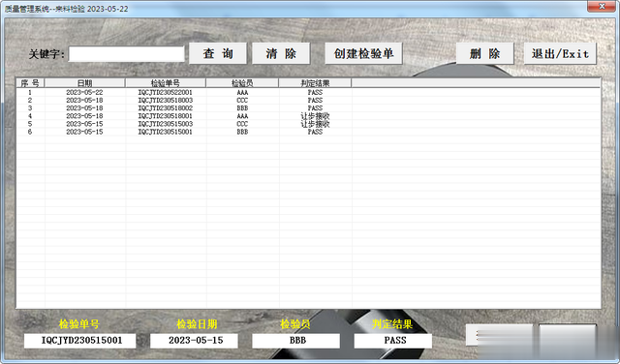Image resolution: width=620 pixels, height=364 pixels.
Task: Select row 4 with inspector AAA
Action: click(308, 116)
